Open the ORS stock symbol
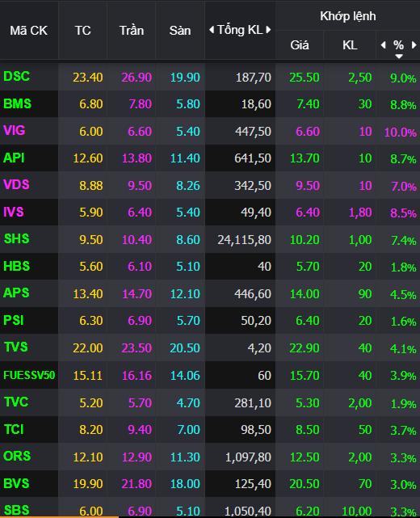The height and width of the screenshot is (518, 420). (17, 456)
